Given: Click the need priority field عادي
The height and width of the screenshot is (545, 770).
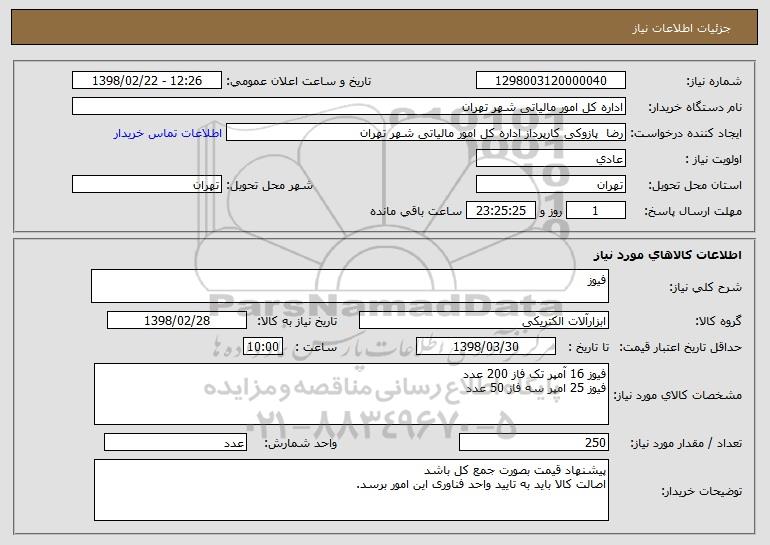Looking at the screenshot, I should pos(550,159).
